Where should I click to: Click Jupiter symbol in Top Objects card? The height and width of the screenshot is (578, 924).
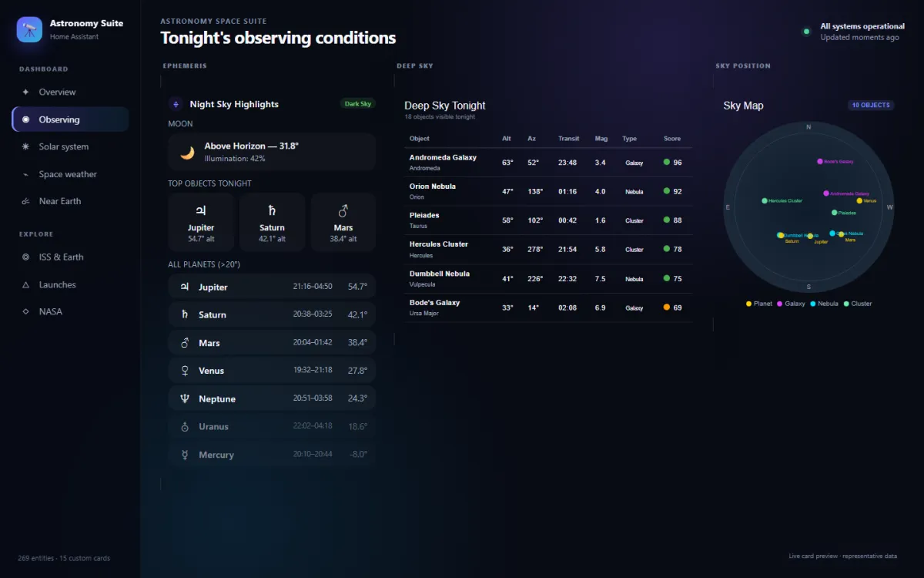201,210
